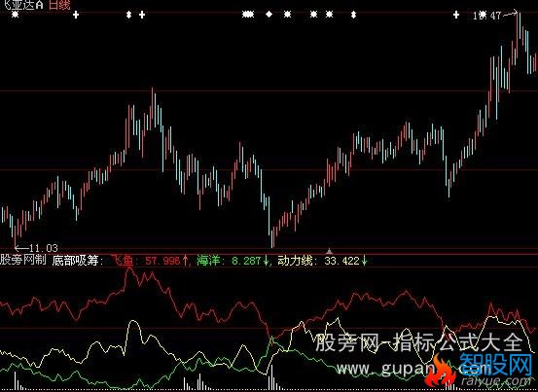Image resolution: width=538 pixels, height=392 pixels.
Task: Click the low price label 11.03
Action: [44, 248]
